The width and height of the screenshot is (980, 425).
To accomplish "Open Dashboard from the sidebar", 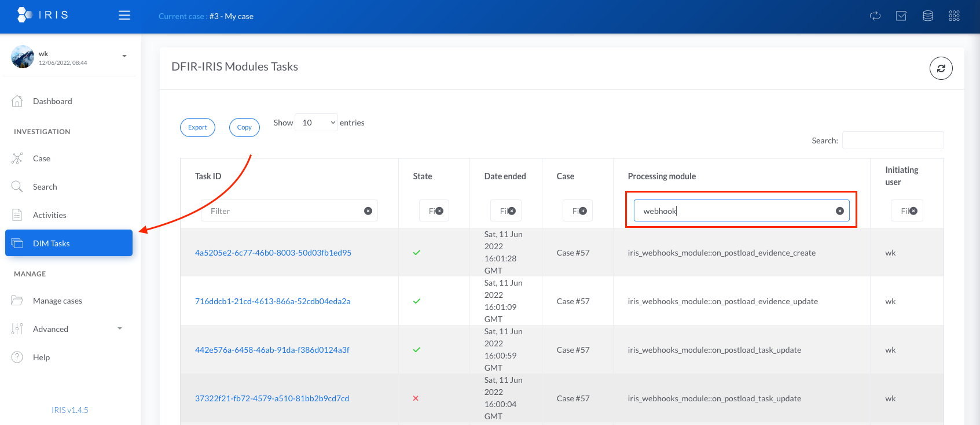I will coord(52,101).
